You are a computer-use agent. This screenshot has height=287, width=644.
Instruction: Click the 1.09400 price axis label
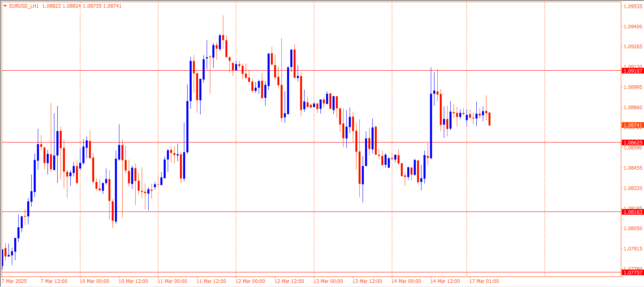pyautogui.click(x=633, y=27)
